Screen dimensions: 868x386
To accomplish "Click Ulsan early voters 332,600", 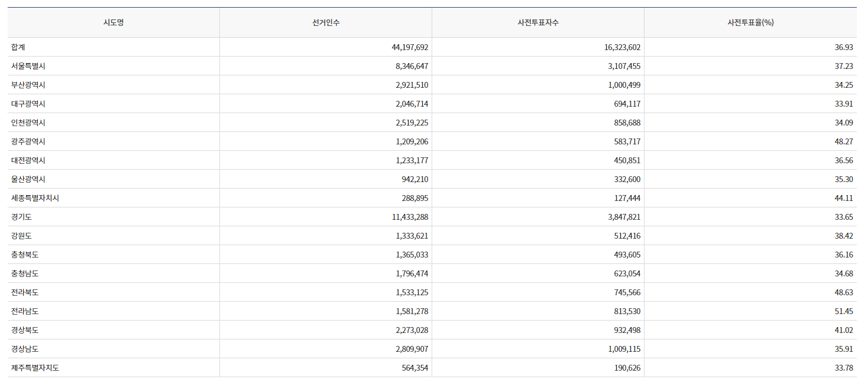I will pos(627,179).
